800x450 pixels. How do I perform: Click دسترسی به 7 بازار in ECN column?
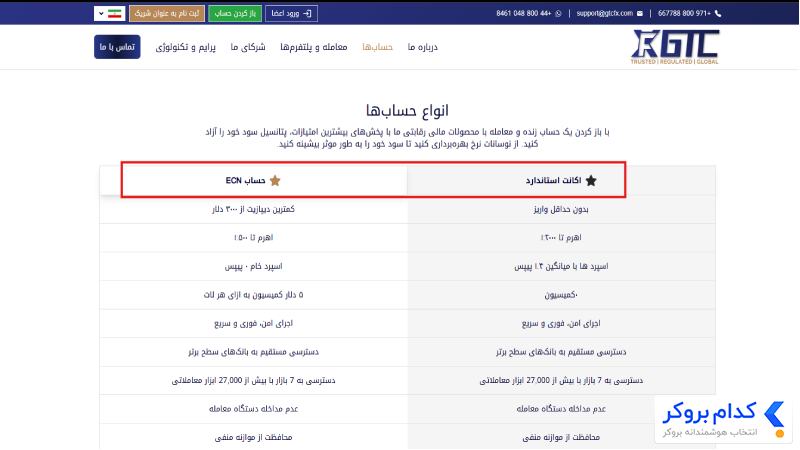(254, 381)
